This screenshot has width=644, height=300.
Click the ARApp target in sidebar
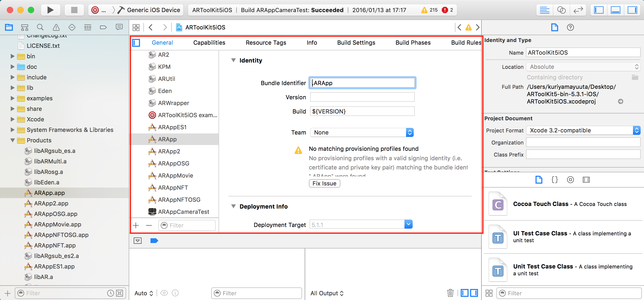click(168, 139)
